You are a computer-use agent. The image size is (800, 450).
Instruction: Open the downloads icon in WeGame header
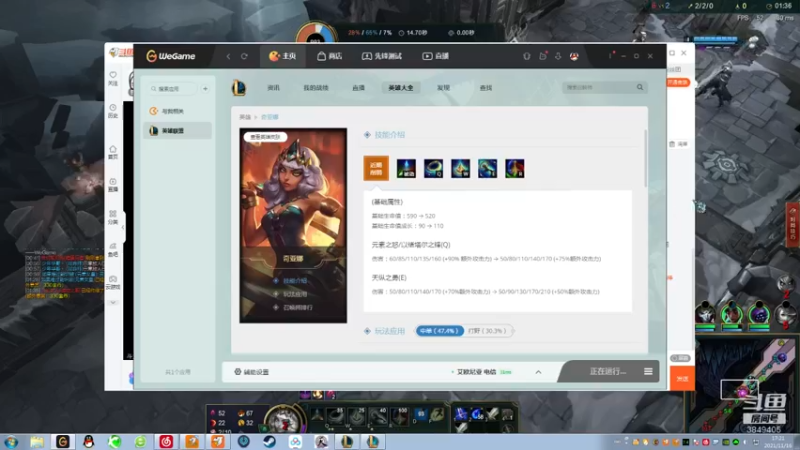pyautogui.click(x=558, y=56)
